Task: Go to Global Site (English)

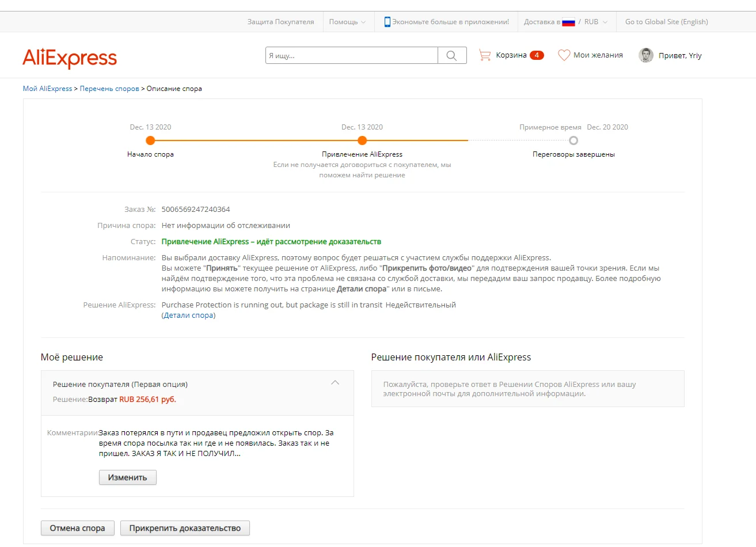Action: tap(667, 22)
